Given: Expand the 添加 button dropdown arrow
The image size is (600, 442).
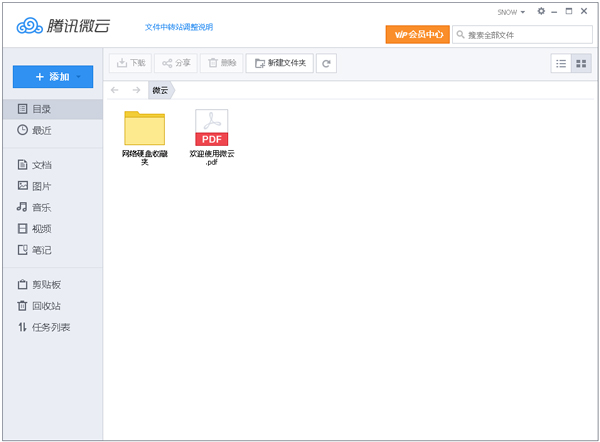Looking at the screenshot, I should pyautogui.click(x=79, y=76).
